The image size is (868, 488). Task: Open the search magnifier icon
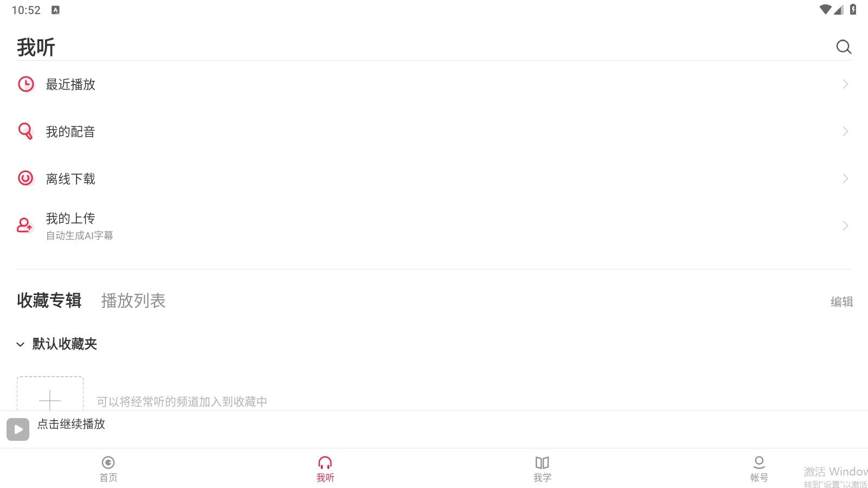(844, 47)
